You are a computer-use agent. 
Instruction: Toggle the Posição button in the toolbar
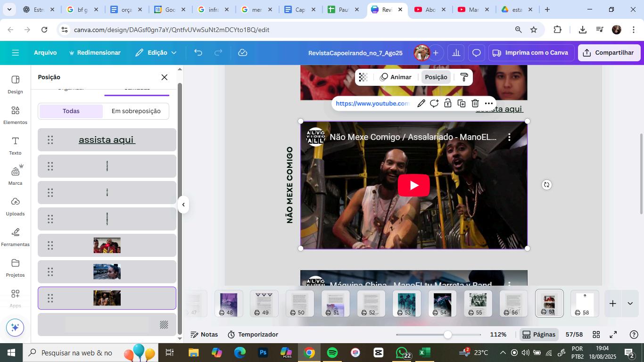[x=436, y=77]
